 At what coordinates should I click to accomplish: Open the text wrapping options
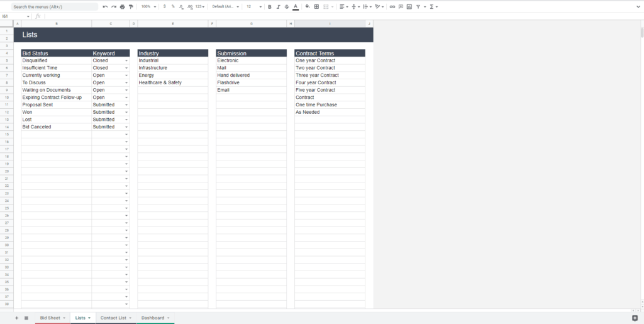367,7
